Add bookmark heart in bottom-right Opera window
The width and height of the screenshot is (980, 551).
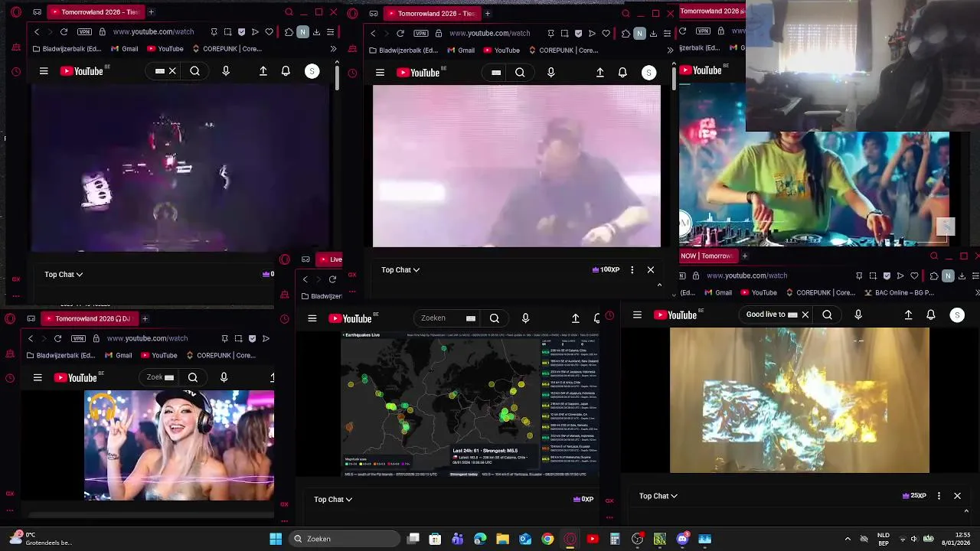coord(914,275)
